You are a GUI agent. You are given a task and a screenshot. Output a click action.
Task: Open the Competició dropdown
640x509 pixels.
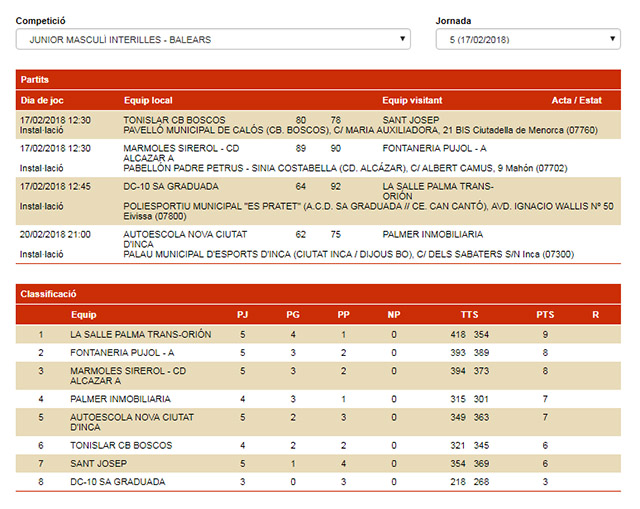point(213,40)
